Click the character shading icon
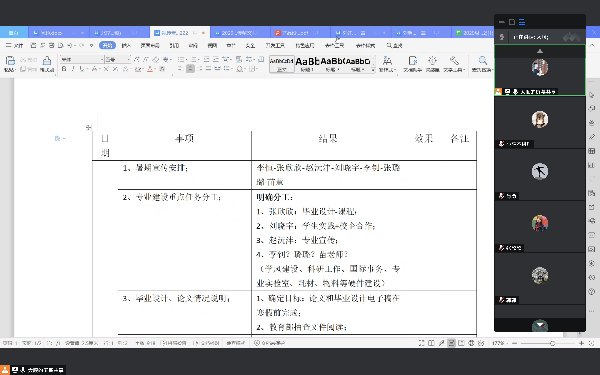Screen dimensions: 600x375 (x=162, y=69)
